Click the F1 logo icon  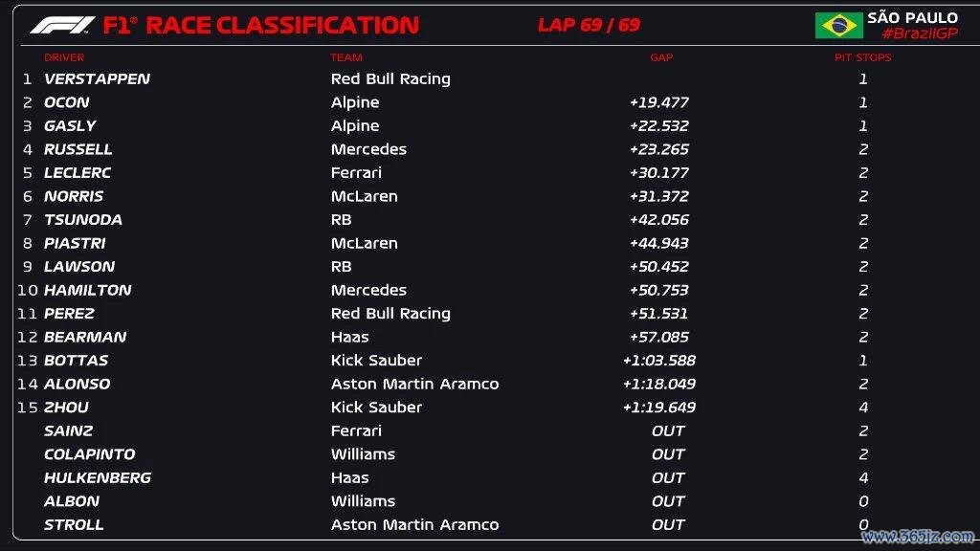[62, 25]
